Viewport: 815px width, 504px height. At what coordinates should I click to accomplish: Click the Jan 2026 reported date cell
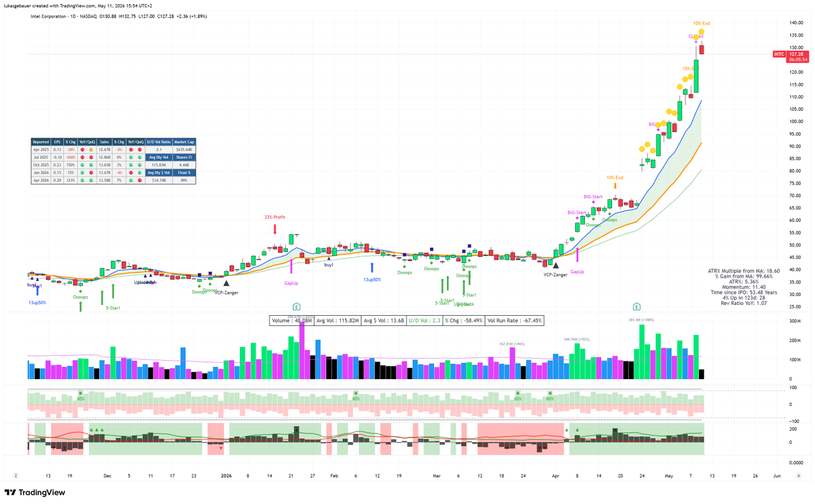click(41, 173)
